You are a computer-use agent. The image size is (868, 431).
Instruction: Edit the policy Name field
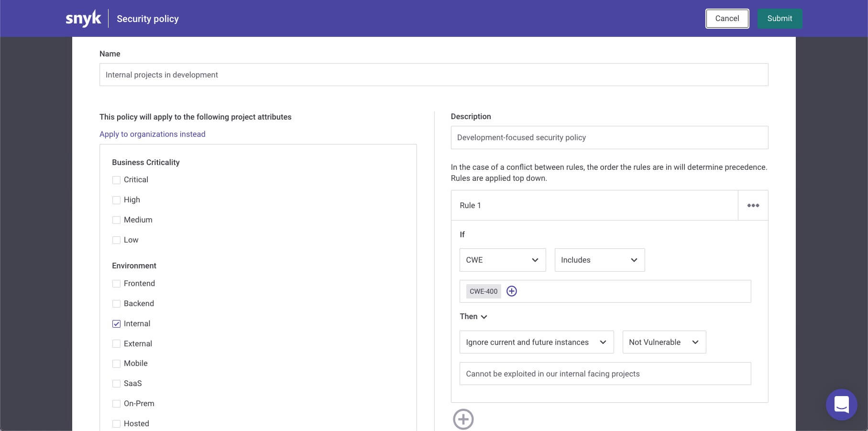[434, 75]
